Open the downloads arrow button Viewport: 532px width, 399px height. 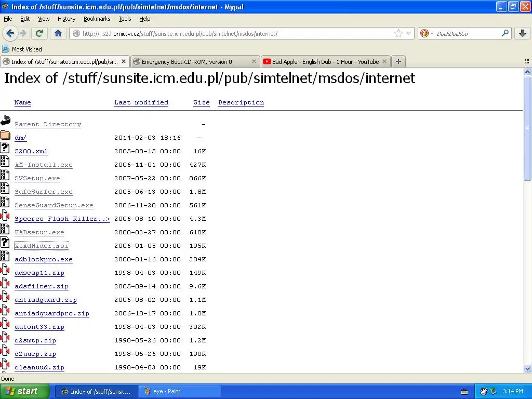point(523,33)
